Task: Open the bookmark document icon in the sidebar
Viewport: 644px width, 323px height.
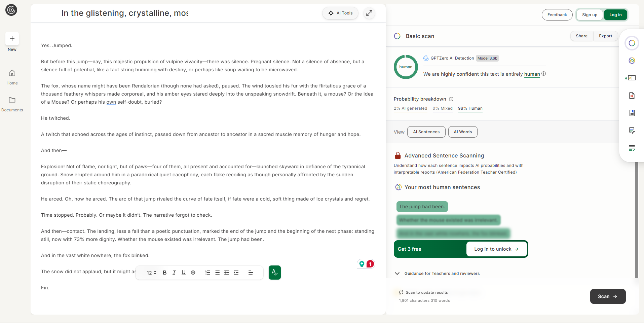Action: click(632, 113)
